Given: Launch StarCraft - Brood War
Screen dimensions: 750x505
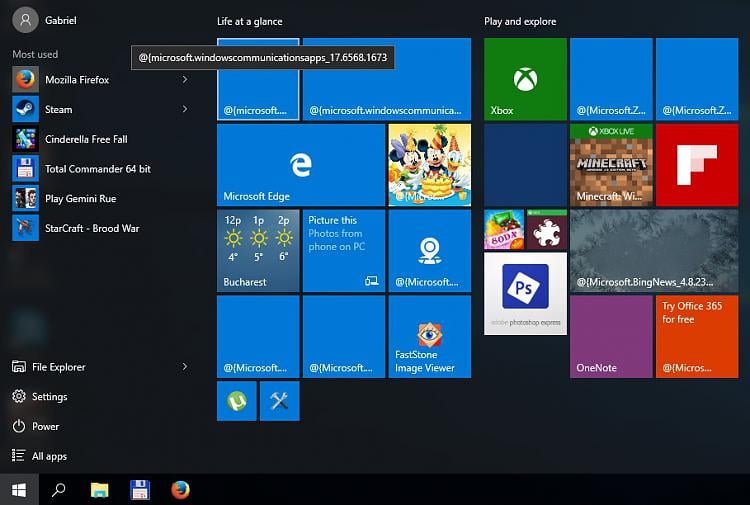Looking at the screenshot, I should 100,228.
